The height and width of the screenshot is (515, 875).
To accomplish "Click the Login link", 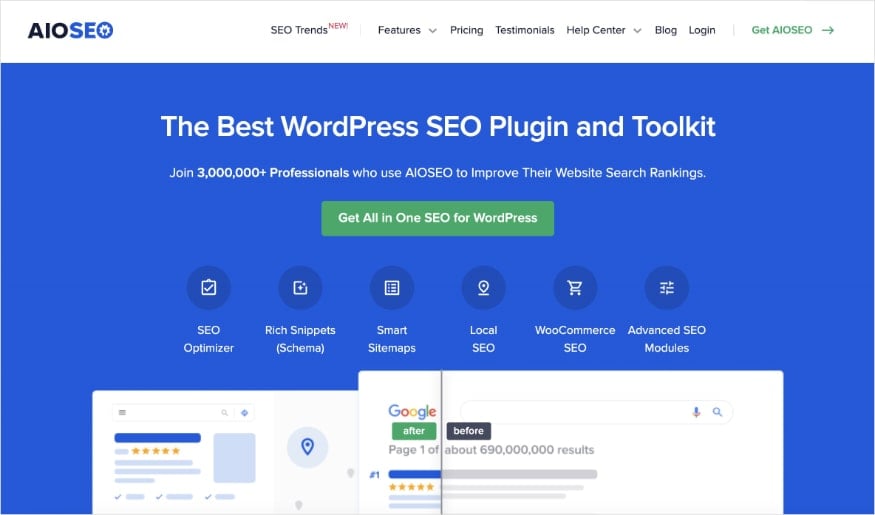I will coord(701,30).
